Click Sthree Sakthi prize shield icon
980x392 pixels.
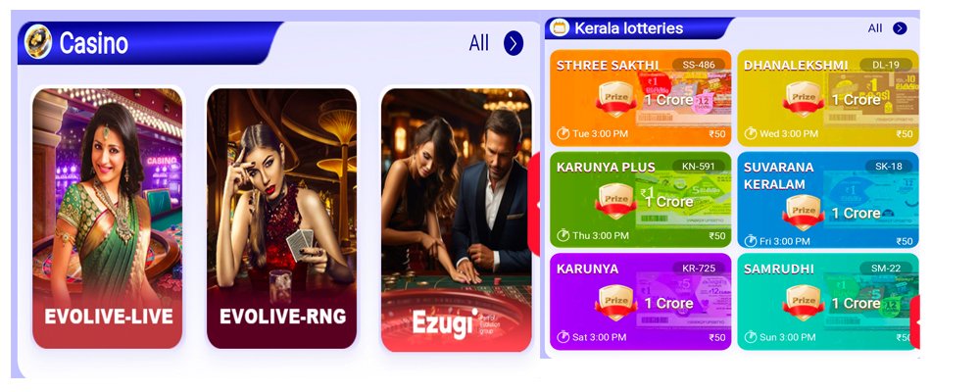pyautogui.click(x=615, y=99)
